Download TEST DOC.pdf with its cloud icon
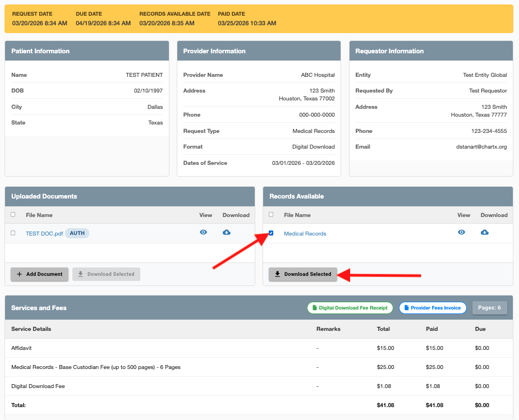519x420 pixels. [x=227, y=232]
